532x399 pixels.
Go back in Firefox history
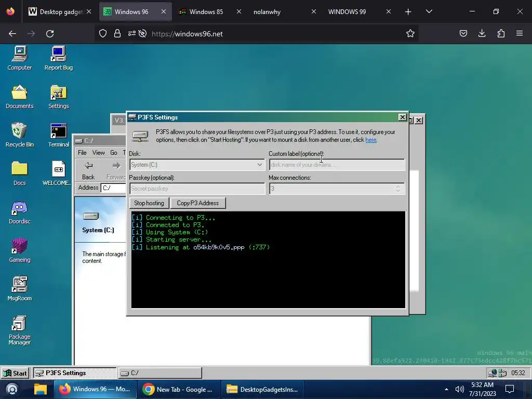pyautogui.click(x=12, y=34)
